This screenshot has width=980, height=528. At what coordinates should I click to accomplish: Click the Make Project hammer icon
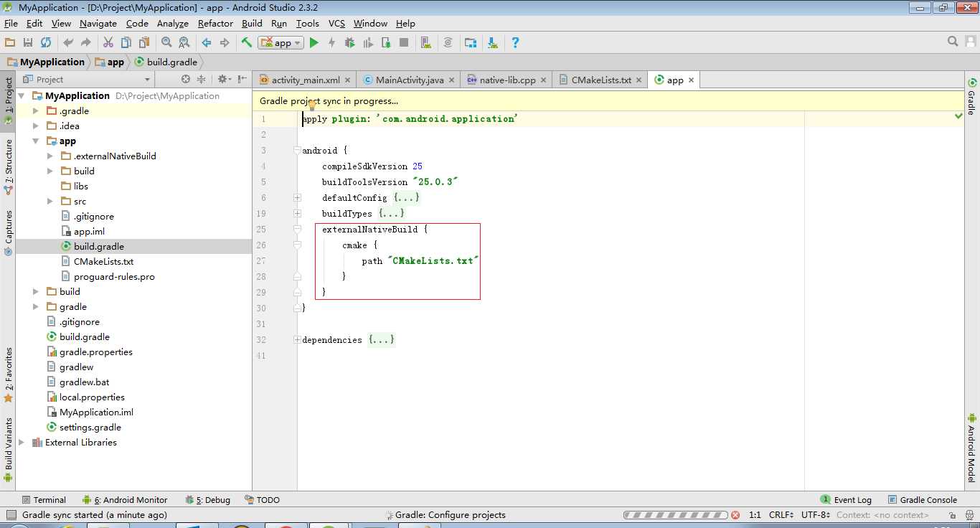pos(247,43)
